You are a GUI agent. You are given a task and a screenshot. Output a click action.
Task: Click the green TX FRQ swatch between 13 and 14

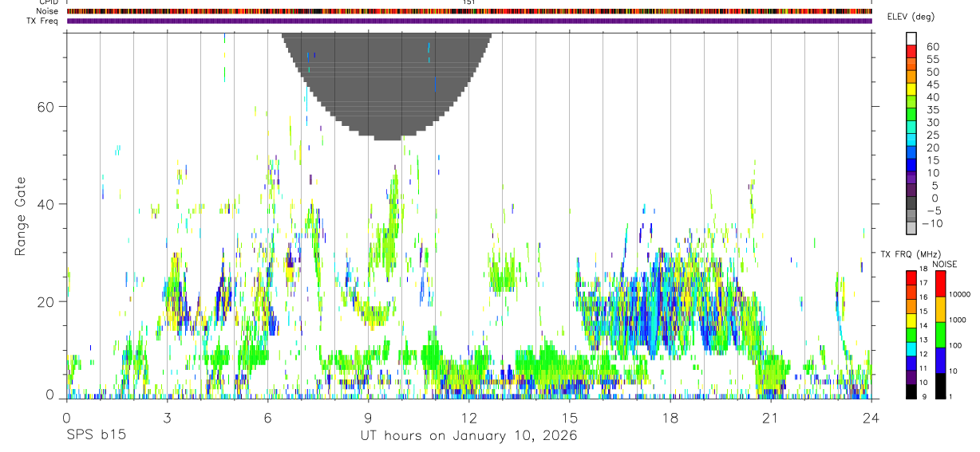tap(911, 333)
